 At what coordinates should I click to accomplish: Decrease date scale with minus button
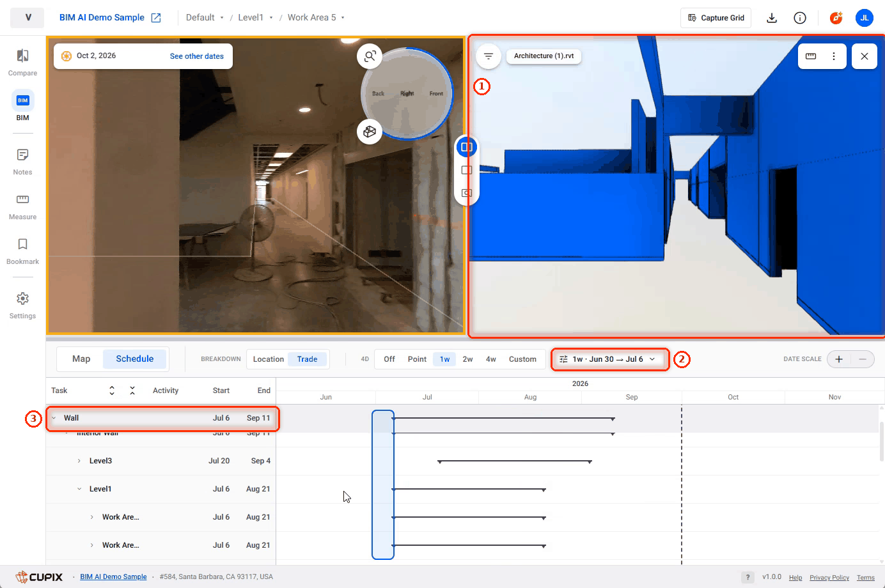pos(863,359)
